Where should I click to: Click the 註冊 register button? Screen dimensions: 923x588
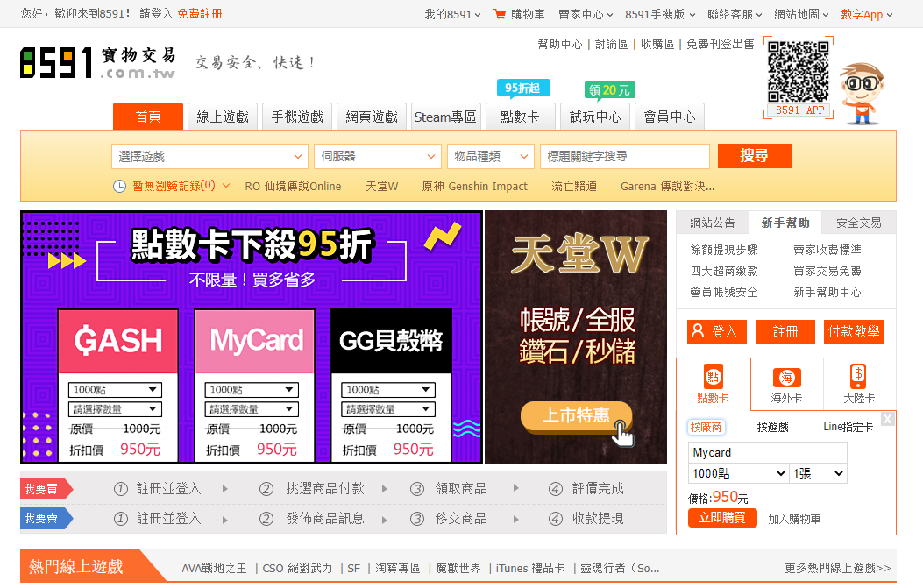pos(785,332)
